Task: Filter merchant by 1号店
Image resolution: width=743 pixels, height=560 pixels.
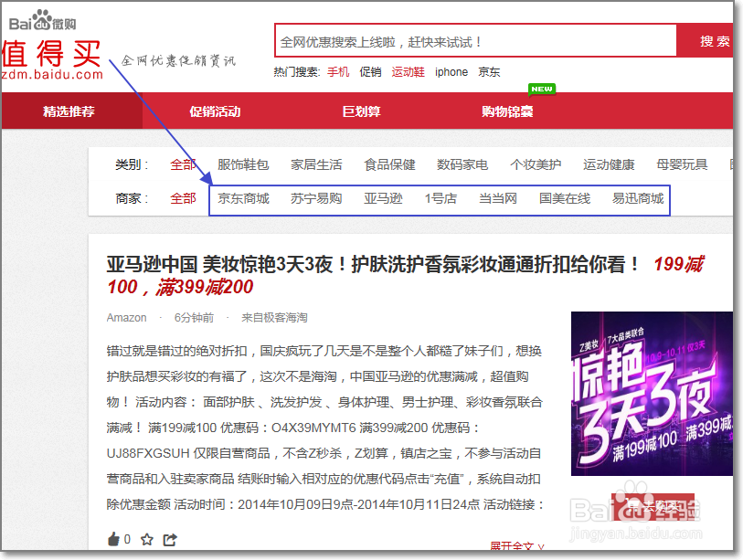Action: click(440, 198)
